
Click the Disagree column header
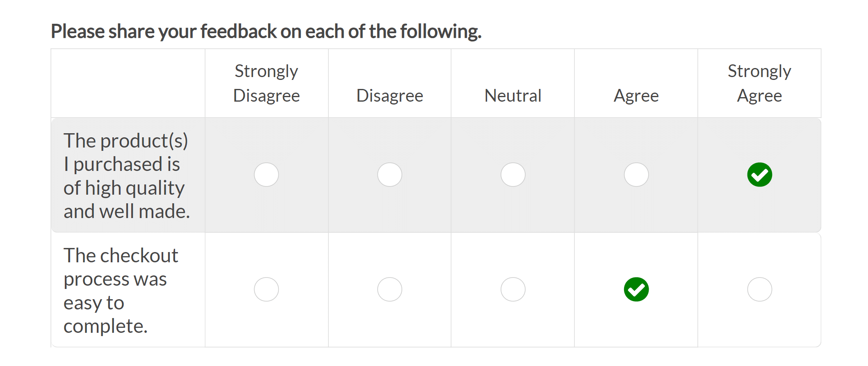390,95
